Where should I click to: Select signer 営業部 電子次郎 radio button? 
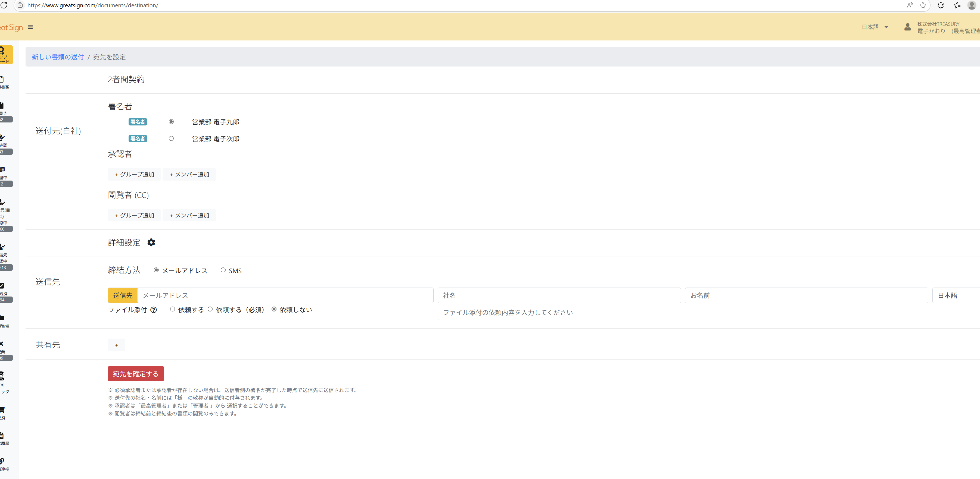pyautogui.click(x=171, y=139)
